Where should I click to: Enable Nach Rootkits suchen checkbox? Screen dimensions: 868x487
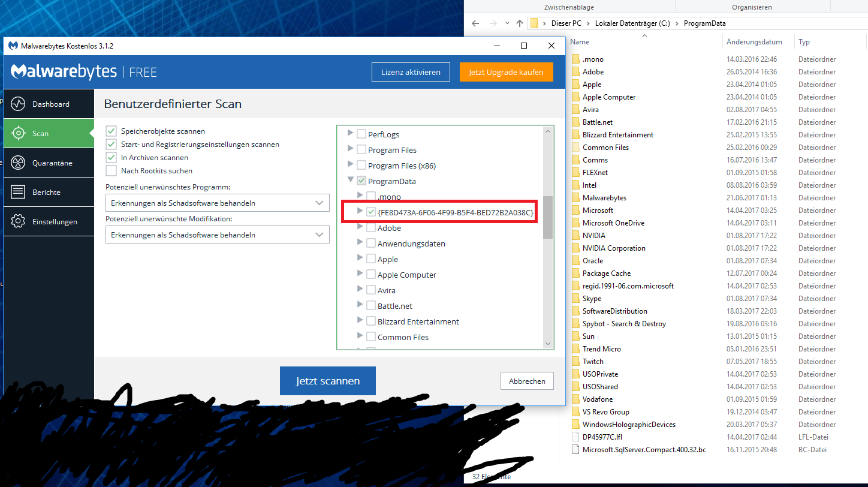click(111, 170)
